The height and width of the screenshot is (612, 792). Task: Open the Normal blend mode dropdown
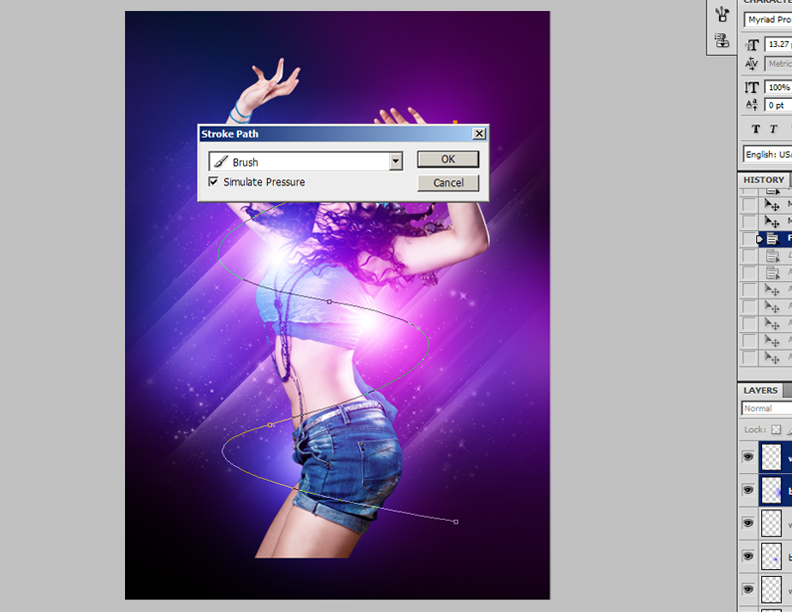767,408
